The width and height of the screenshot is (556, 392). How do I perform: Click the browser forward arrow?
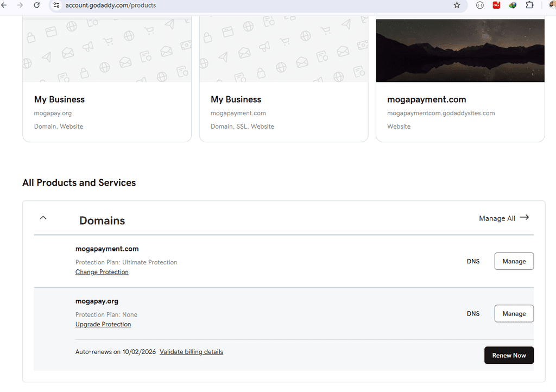(x=20, y=5)
